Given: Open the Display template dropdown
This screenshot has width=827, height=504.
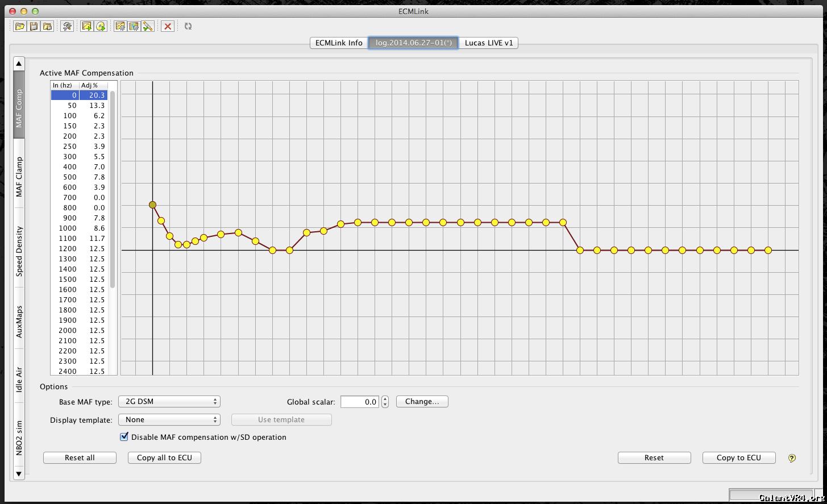Looking at the screenshot, I should tap(169, 420).
